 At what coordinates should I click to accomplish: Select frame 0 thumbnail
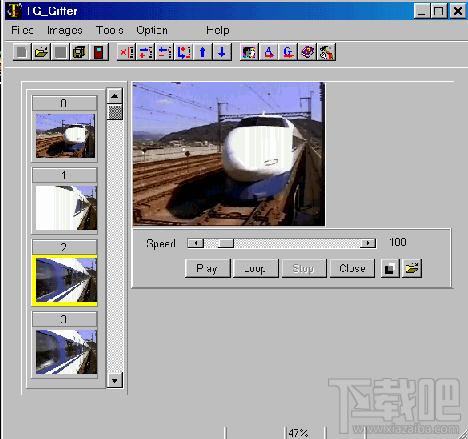tap(65, 136)
